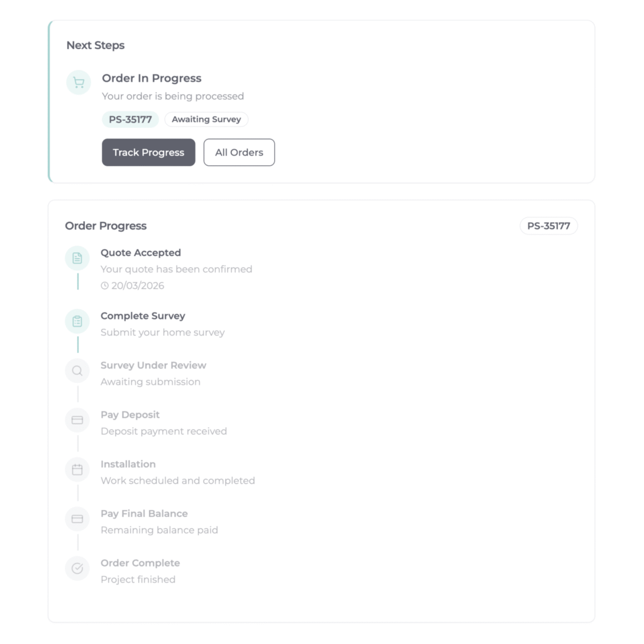
Task: Click the Order Complete checkmark icon
Action: coord(77,569)
